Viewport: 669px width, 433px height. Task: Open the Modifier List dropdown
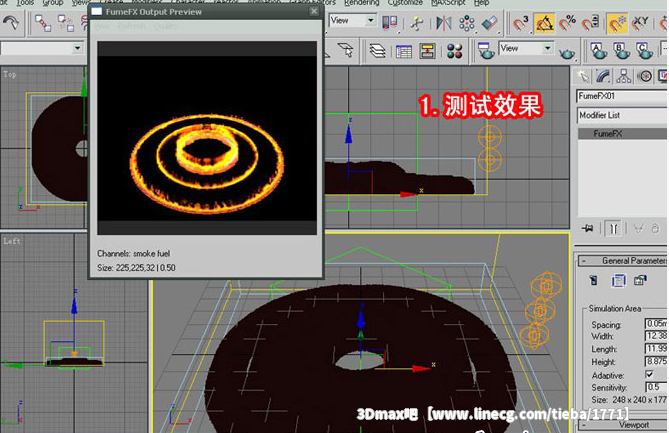coord(622,115)
